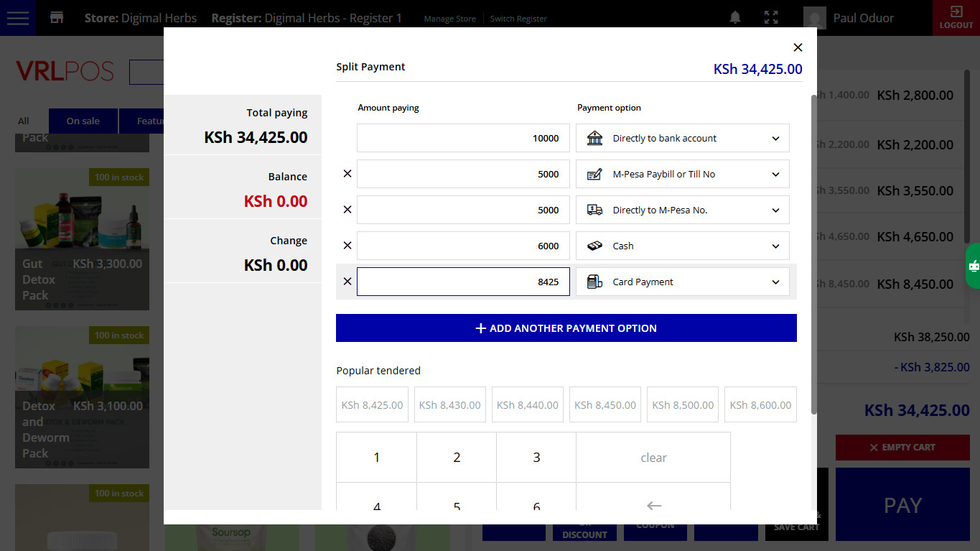The image size is (980, 551).
Task: Click the 10000 amount paying field
Action: point(463,138)
